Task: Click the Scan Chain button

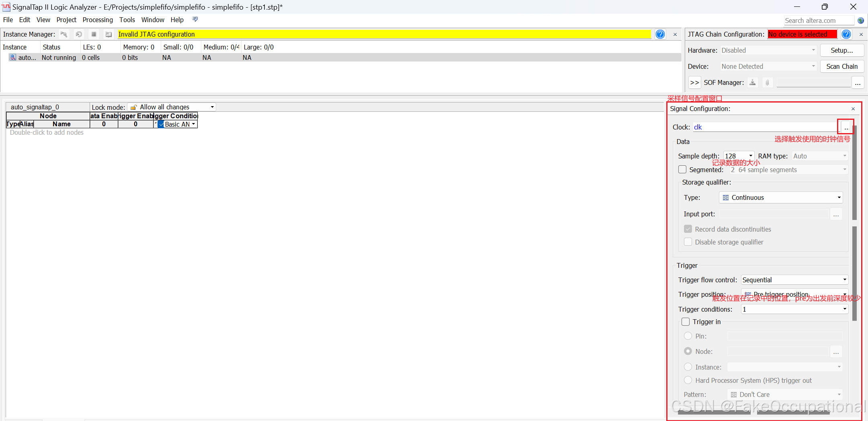Action: point(842,66)
